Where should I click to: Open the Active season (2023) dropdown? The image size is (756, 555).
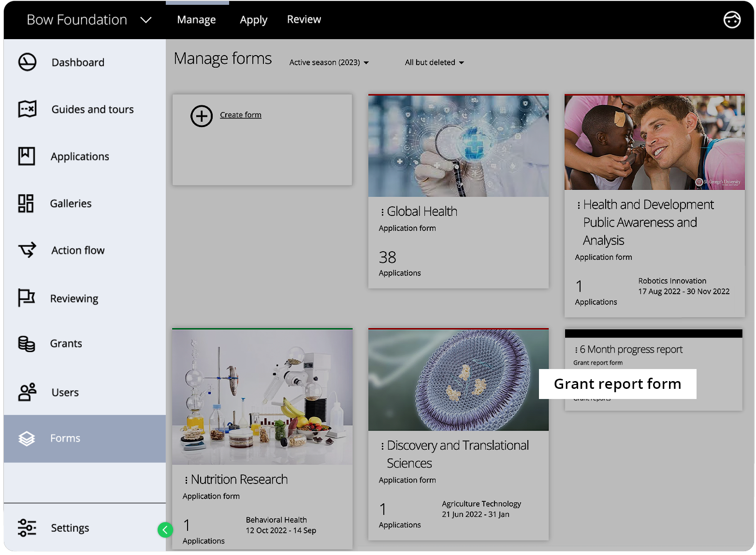pos(329,62)
